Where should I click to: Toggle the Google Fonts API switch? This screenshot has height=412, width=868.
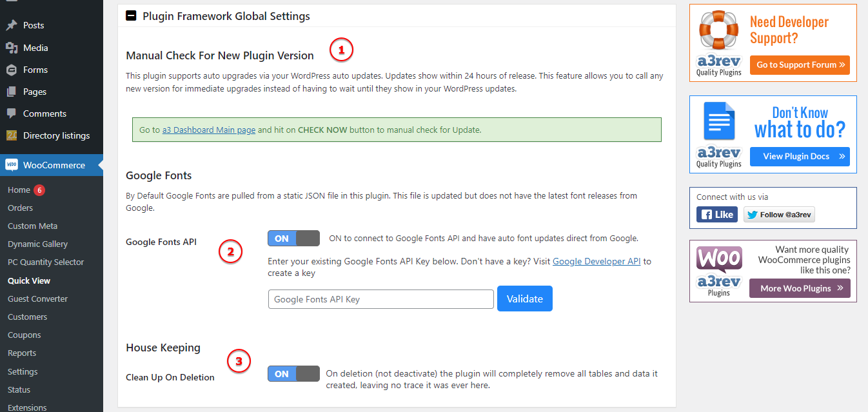pos(293,239)
